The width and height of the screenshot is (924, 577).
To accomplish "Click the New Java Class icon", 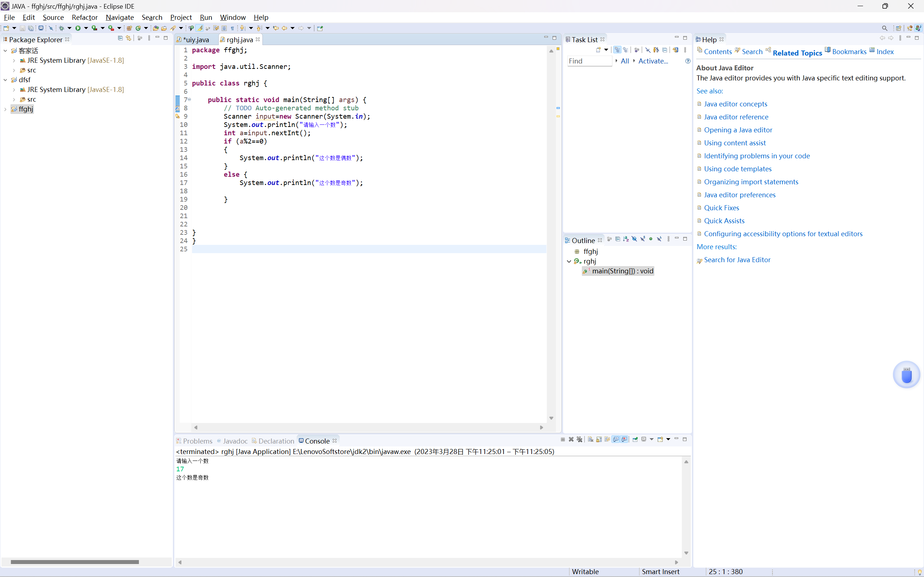I will 138,28.
